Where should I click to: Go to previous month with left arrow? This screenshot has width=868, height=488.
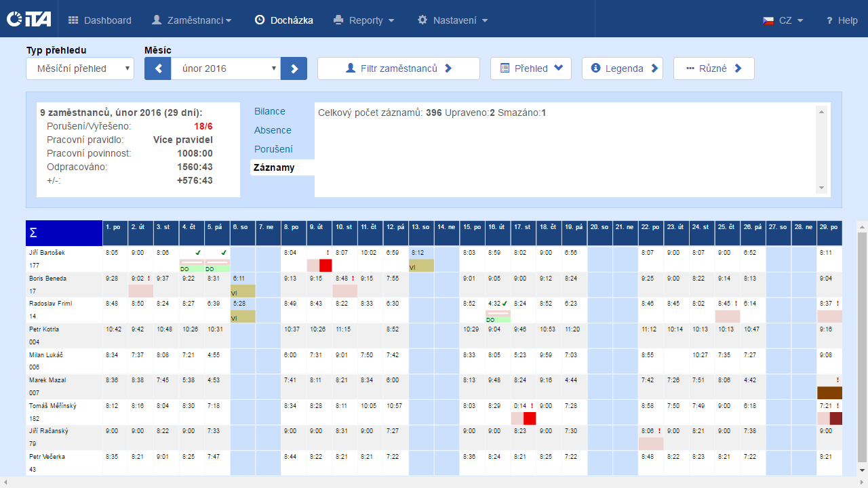pos(157,68)
